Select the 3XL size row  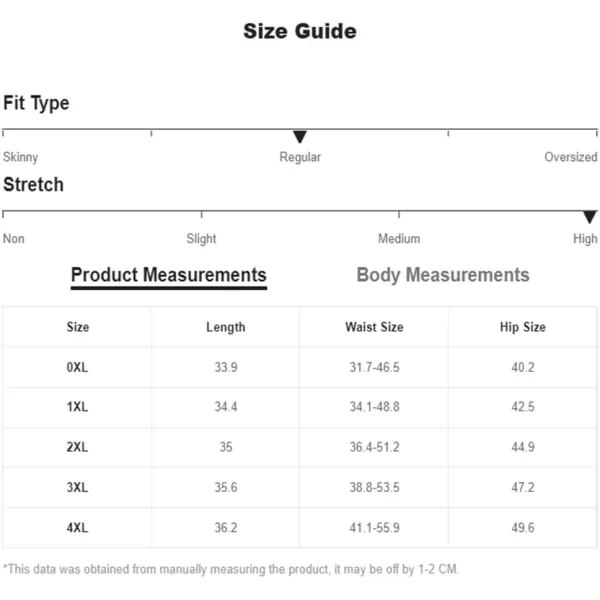coord(300,488)
